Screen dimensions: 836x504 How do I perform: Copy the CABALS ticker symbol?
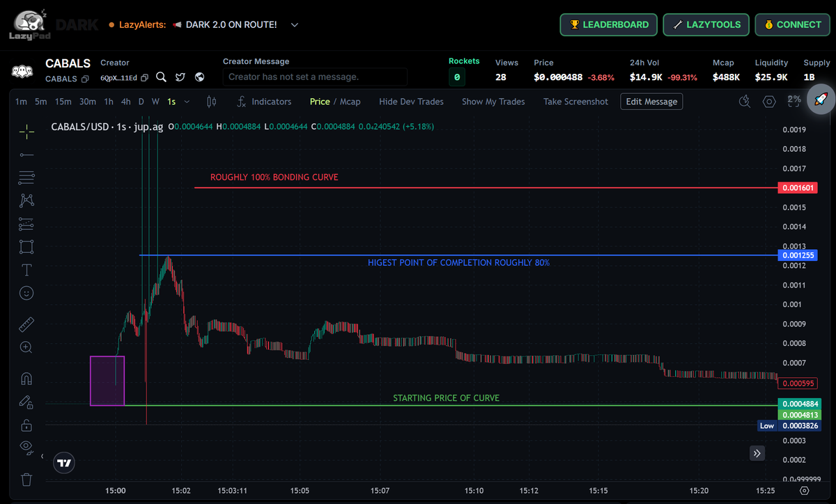click(85, 79)
